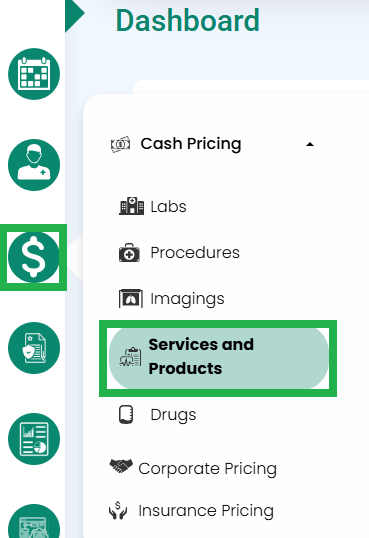Click the Dashboard heading
Image resolution: width=369 pixels, height=538 pixels.
[x=188, y=20]
